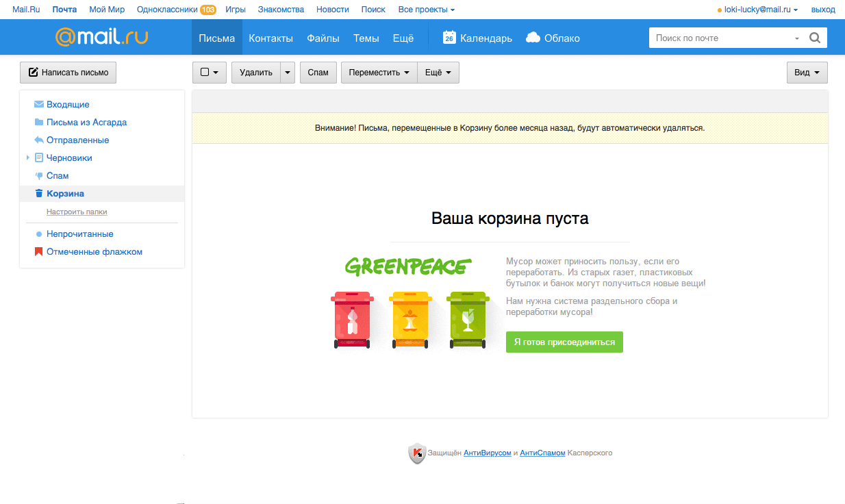The width and height of the screenshot is (845, 504).
Task: Click in the mail search field
Action: pos(719,38)
